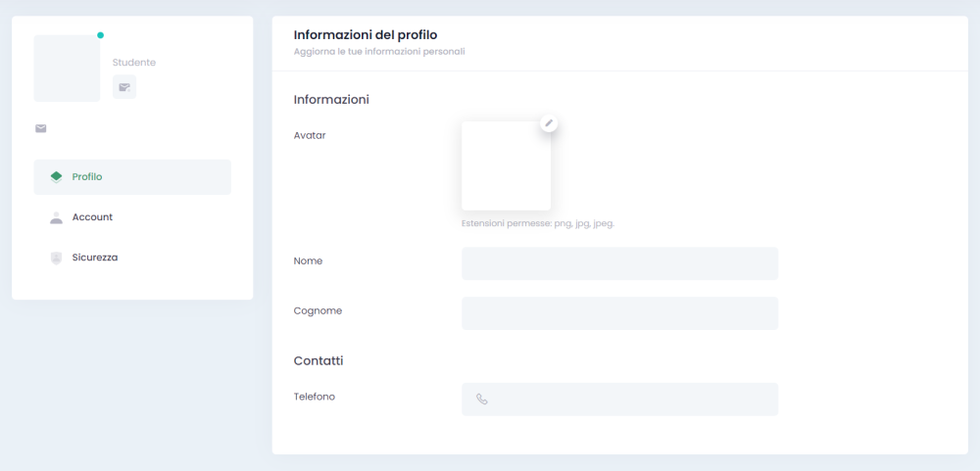The image size is (980, 471).
Task: Click the envelope icon above Profilo
Action: pyautogui.click(x=41, y=128)
